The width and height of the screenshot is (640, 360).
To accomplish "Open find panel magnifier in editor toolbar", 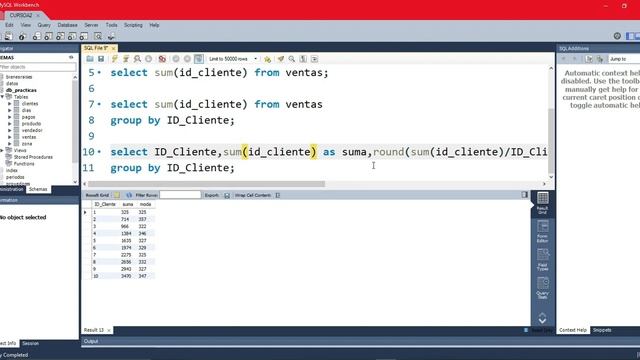I will pos(292,59).
